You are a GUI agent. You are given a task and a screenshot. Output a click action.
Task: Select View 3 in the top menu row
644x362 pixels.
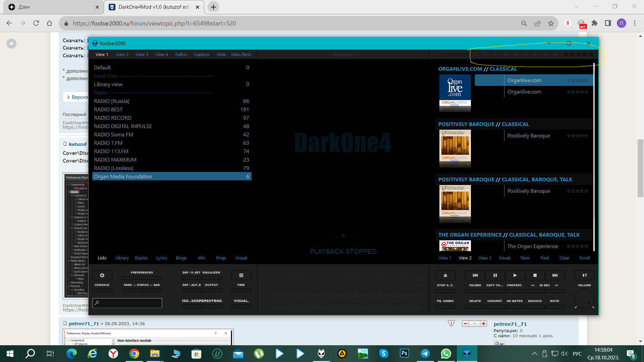(x=142, y=54)
